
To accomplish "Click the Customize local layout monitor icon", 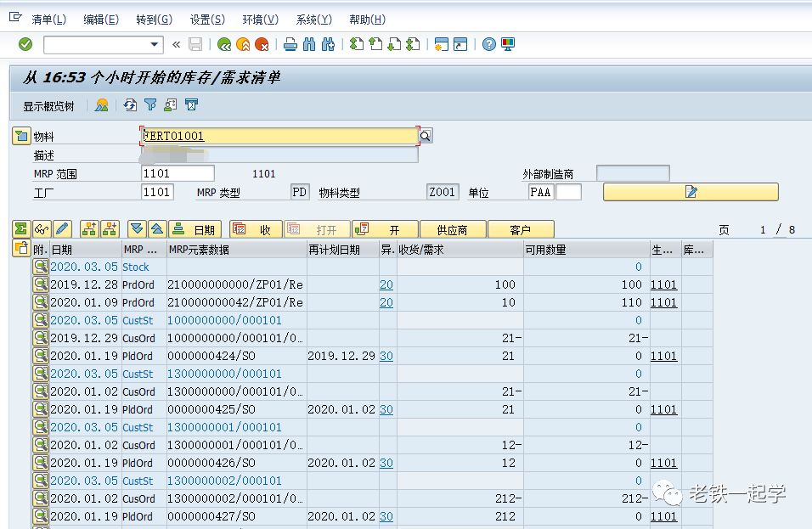I will point(508,44).
